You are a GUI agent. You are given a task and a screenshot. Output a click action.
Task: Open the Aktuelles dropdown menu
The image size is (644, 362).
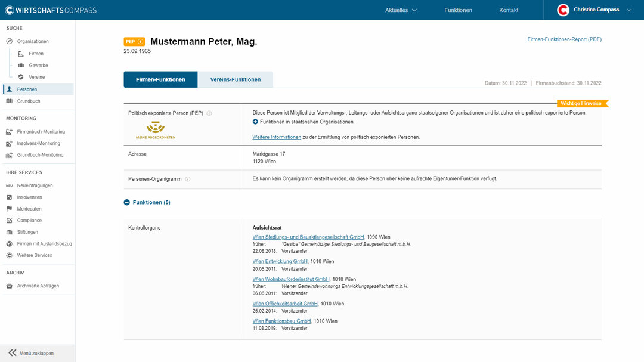(x=401, y=10)
